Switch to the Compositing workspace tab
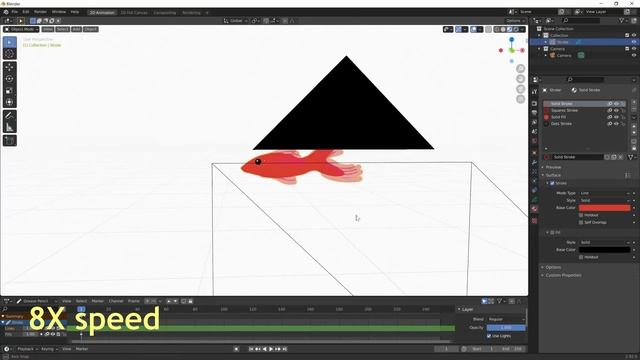The image size is (640, 360). [x=164, y=13]
